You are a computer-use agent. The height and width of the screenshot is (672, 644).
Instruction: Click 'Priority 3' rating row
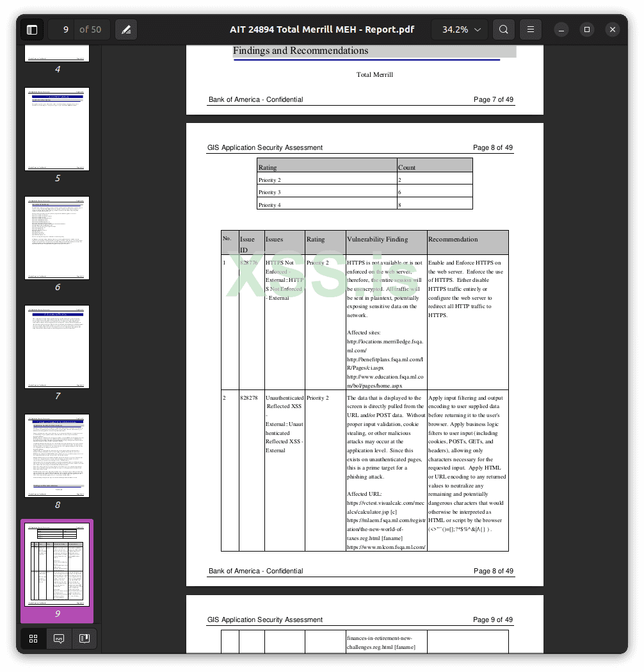(x=365, y=191)
